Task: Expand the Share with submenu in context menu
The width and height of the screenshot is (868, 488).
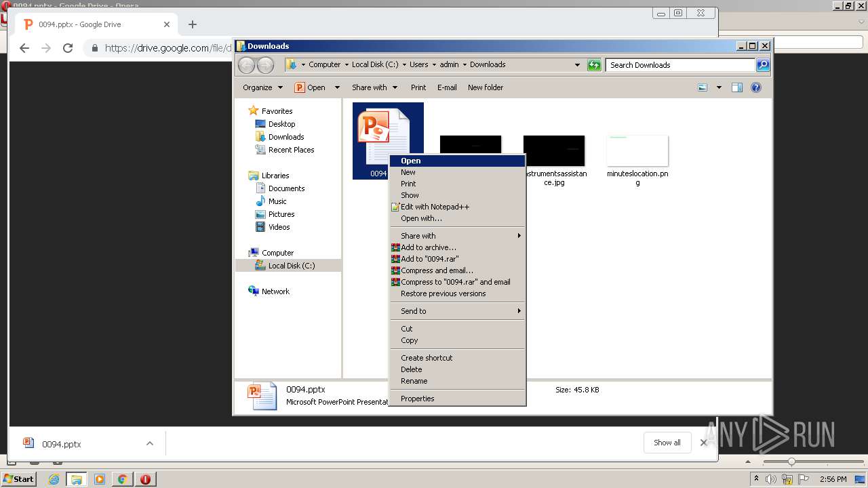Action: pyautogui.click(x=457, y=236)
